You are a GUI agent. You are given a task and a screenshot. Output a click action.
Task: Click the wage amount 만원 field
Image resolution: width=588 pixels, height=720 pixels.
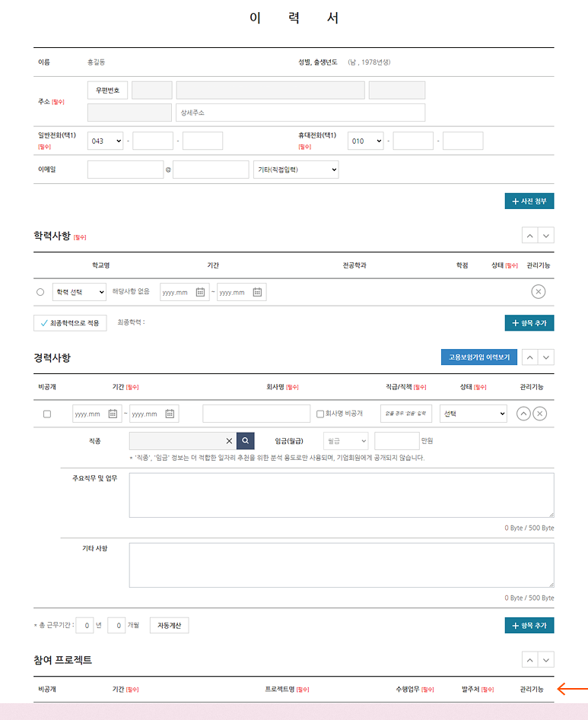coord(397,441)
